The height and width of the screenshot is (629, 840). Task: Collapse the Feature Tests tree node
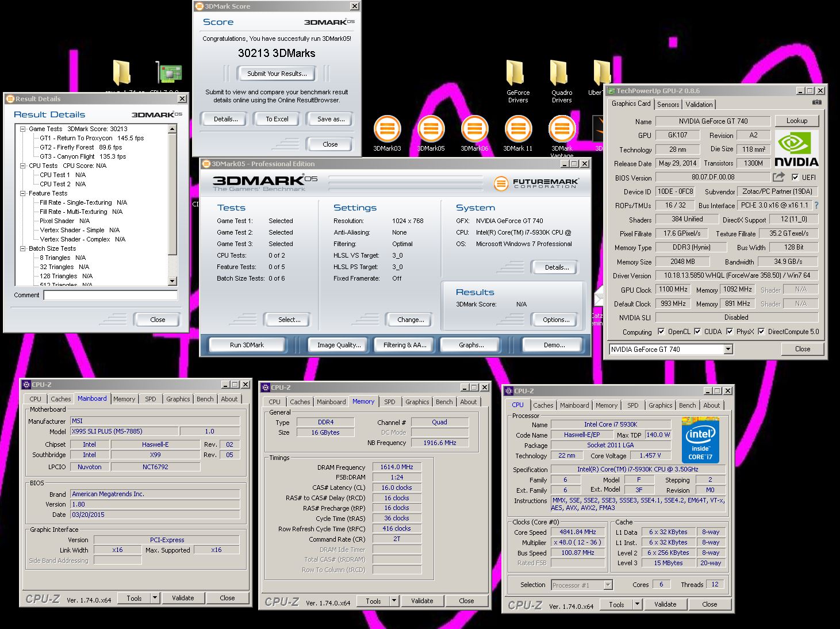(23, 193)
